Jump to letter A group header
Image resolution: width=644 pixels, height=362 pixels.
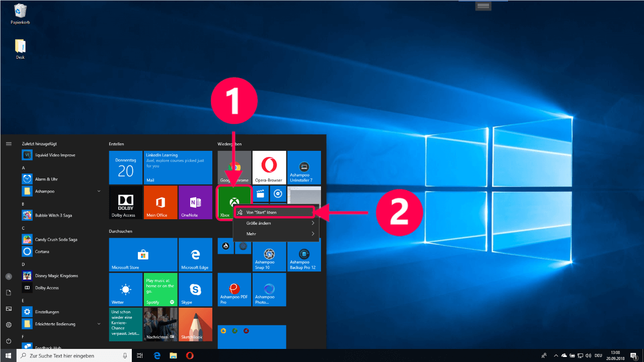tap(24, 167)
